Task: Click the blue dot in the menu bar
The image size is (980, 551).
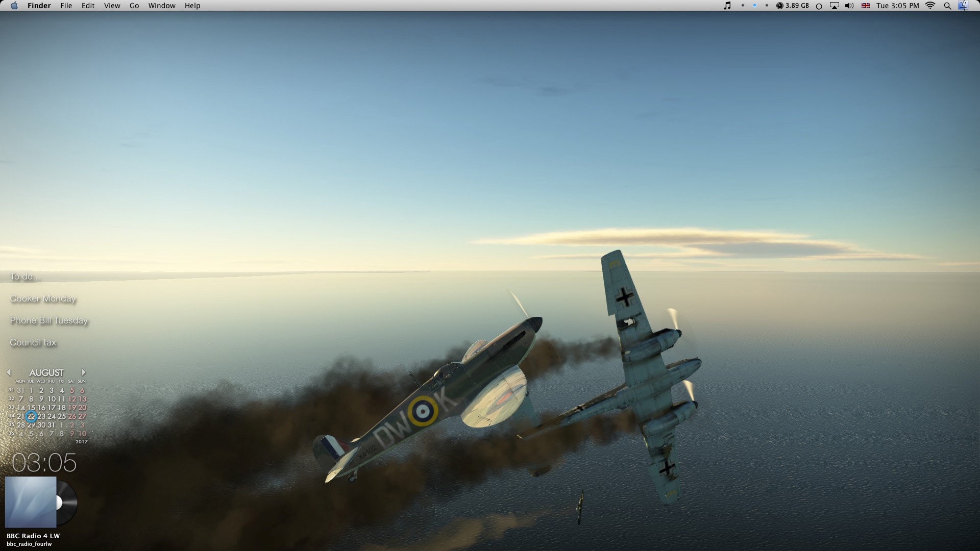Action: click(754, 6)
